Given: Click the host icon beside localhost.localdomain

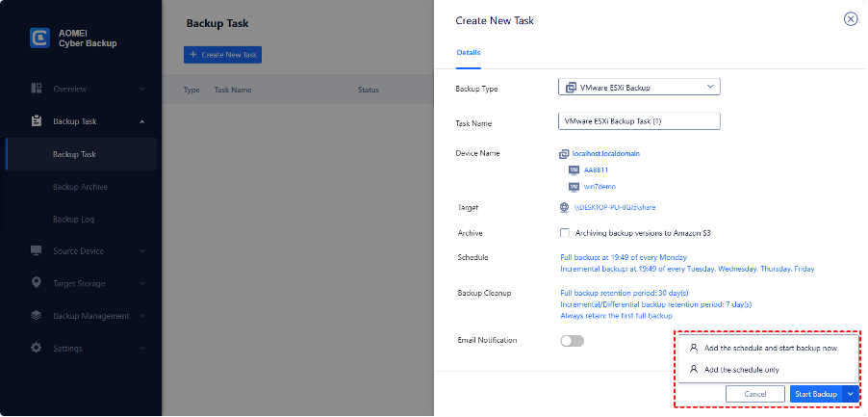Looking at the screenshot, I should pyautogui.click(x=564, y=154).
